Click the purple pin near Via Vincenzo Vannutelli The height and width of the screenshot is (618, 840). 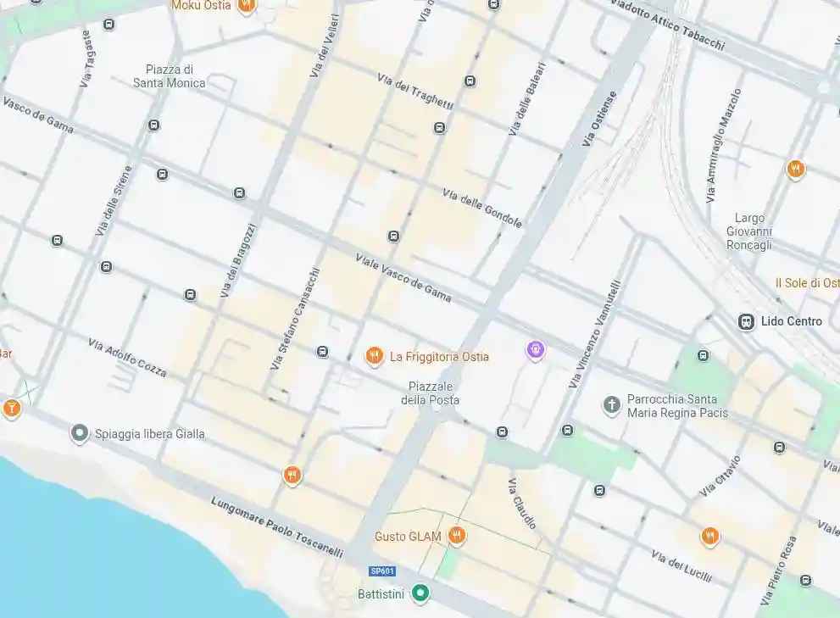[535, 351]
